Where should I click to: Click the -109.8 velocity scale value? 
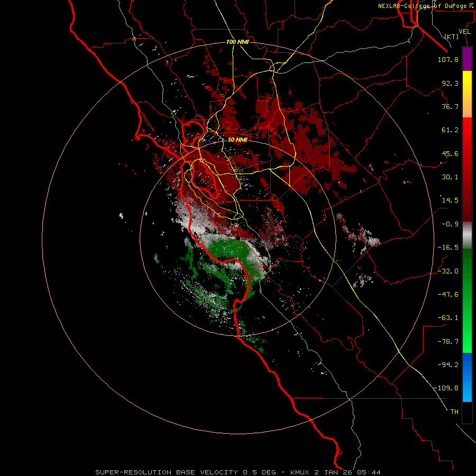click(x=446, y=388)
